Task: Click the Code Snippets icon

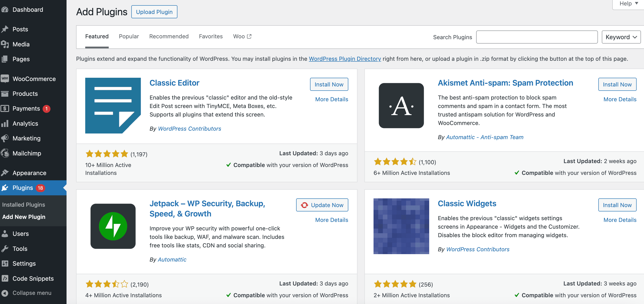Action: 5,278
